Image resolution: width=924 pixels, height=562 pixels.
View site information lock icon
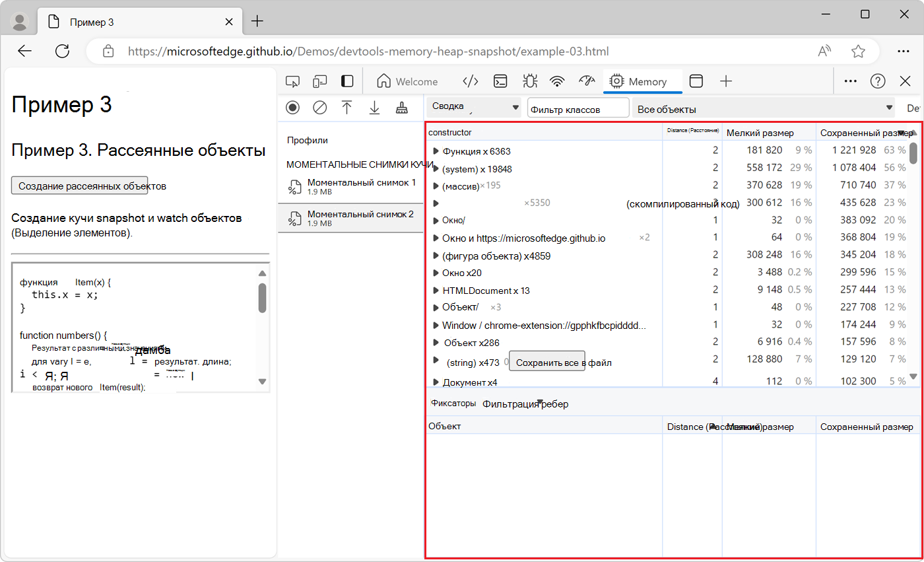tap(109, 52)
